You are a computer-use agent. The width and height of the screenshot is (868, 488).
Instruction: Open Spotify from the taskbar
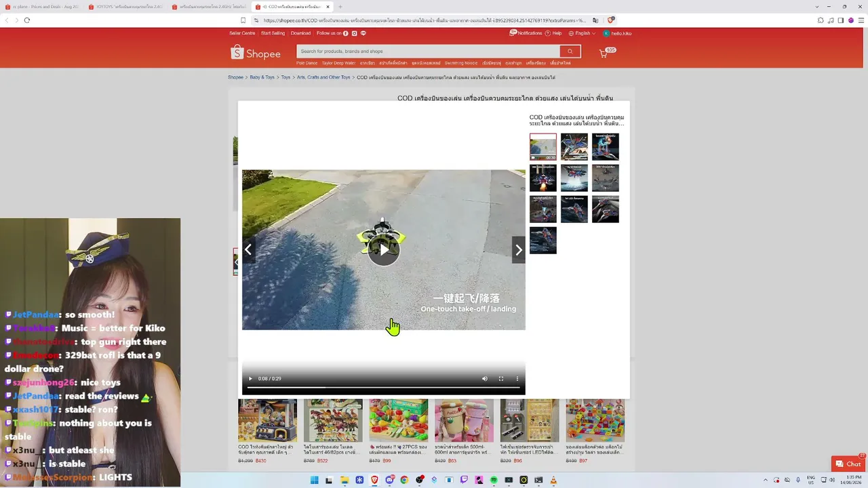494,480
